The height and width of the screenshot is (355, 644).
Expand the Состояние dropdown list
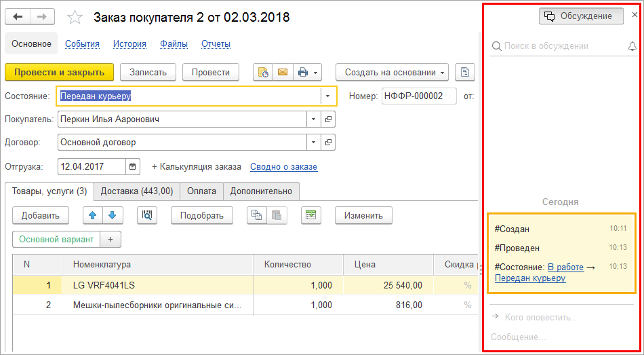tap(328, 96)
